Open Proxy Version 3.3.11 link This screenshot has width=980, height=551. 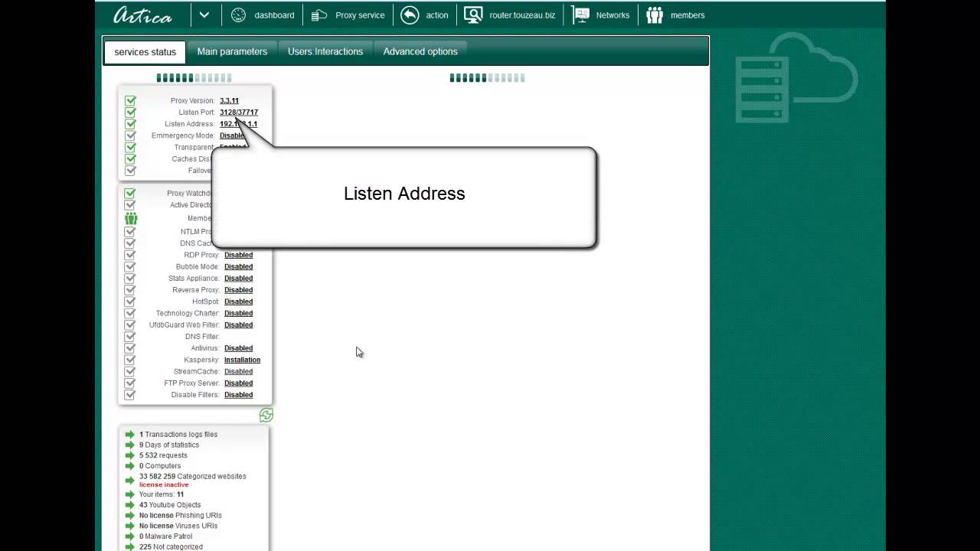[229, 100]
